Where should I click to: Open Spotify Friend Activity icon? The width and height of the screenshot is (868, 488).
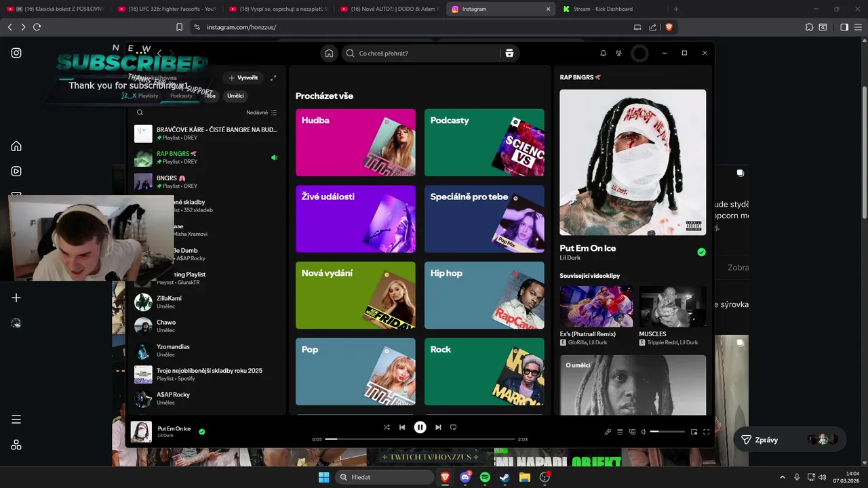pyautogui.click(x=618, y=53)
